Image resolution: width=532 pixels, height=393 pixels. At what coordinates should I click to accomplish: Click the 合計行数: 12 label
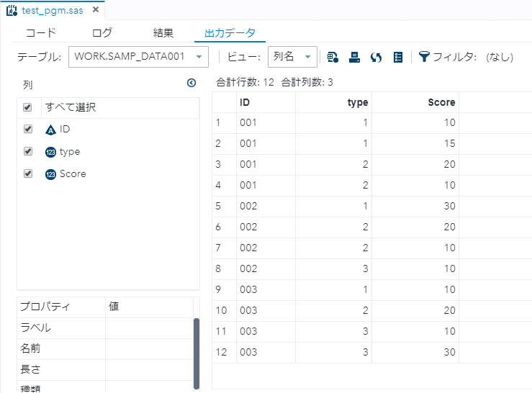click(x=245, y=82)
